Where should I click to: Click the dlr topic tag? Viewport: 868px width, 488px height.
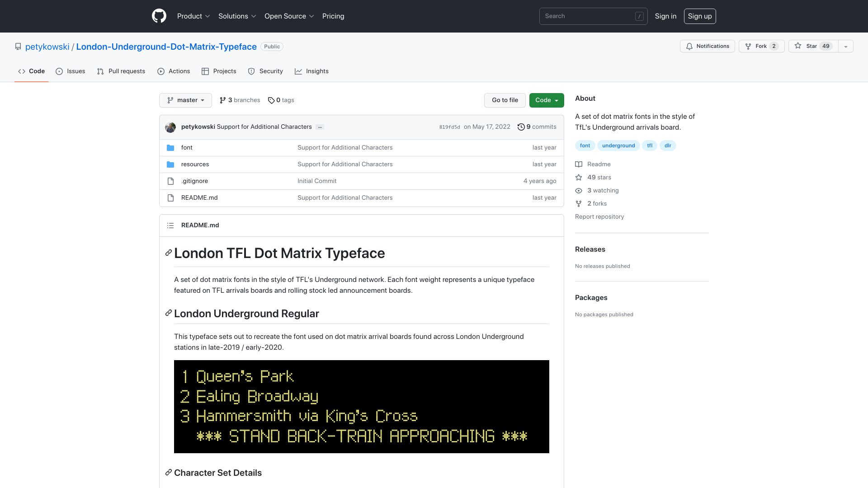tap(668, 145)
